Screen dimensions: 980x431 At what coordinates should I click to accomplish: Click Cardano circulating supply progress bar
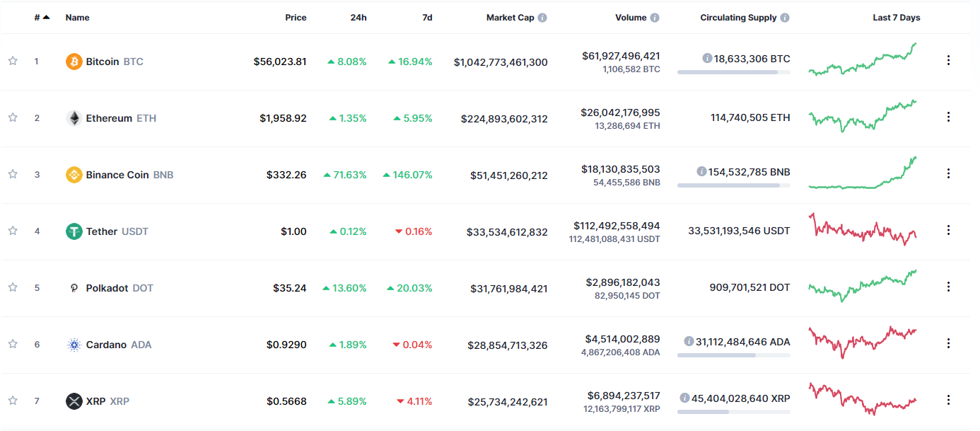coord(734,355)
